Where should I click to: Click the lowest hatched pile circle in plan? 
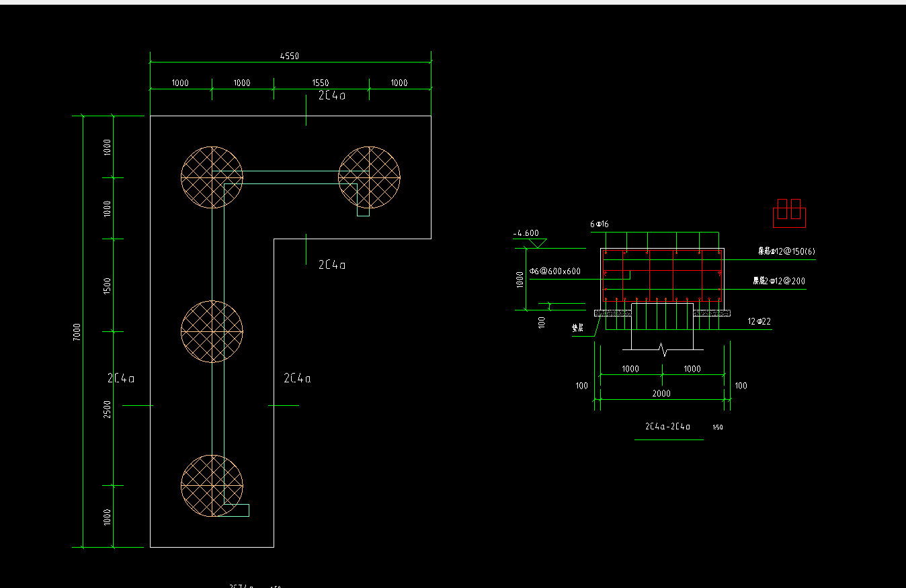tap(212, 486)
